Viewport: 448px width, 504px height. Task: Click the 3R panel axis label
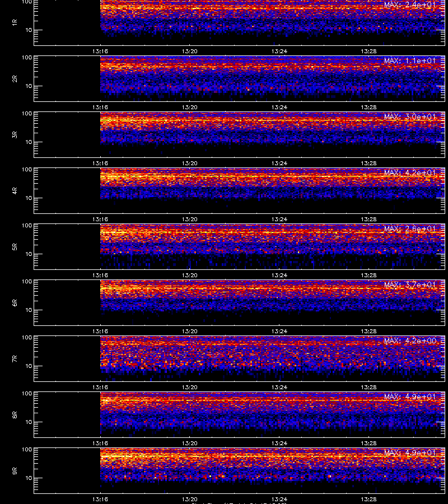[15, 134]
